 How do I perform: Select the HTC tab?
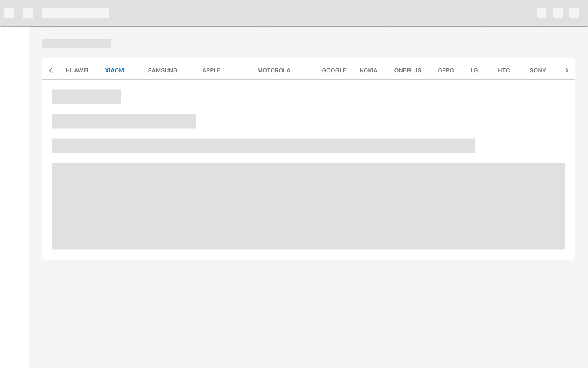click(x=504, y=70)
